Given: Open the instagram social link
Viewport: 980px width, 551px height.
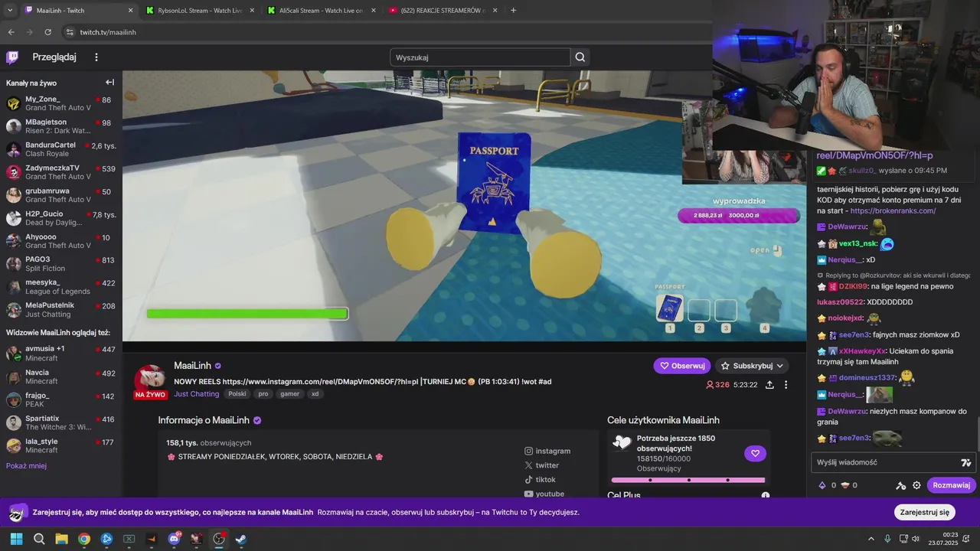Looking at the screenshot, I should 547,451.
